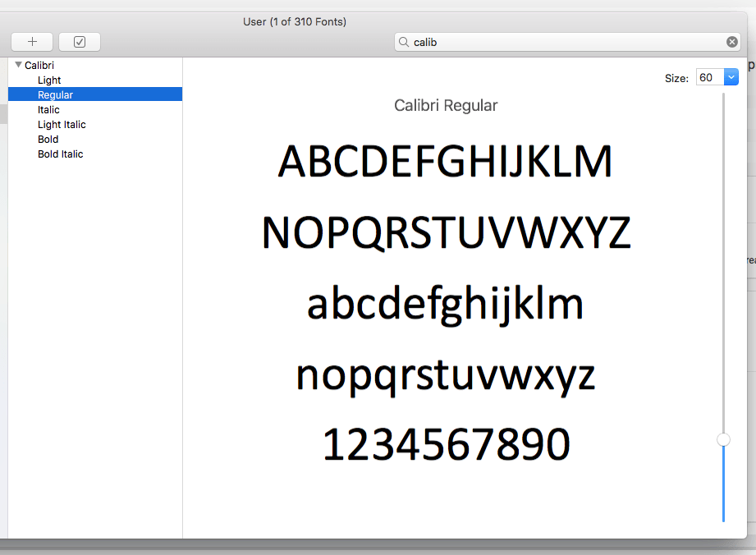Click the blue Size dropdown chevron

click(x=729, y=76)
